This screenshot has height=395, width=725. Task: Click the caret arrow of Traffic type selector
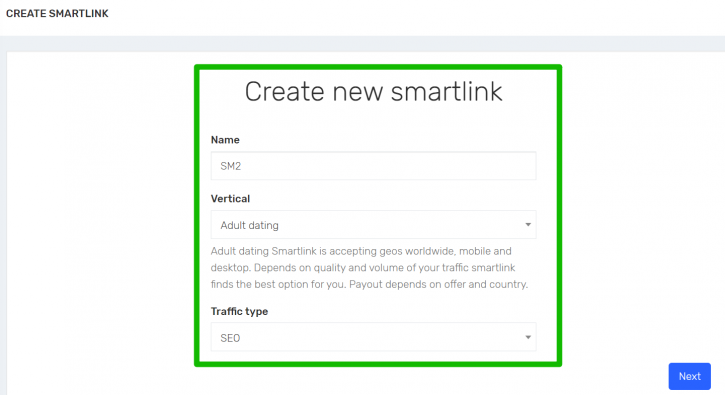pyautogui.click(x=528, y=337)
